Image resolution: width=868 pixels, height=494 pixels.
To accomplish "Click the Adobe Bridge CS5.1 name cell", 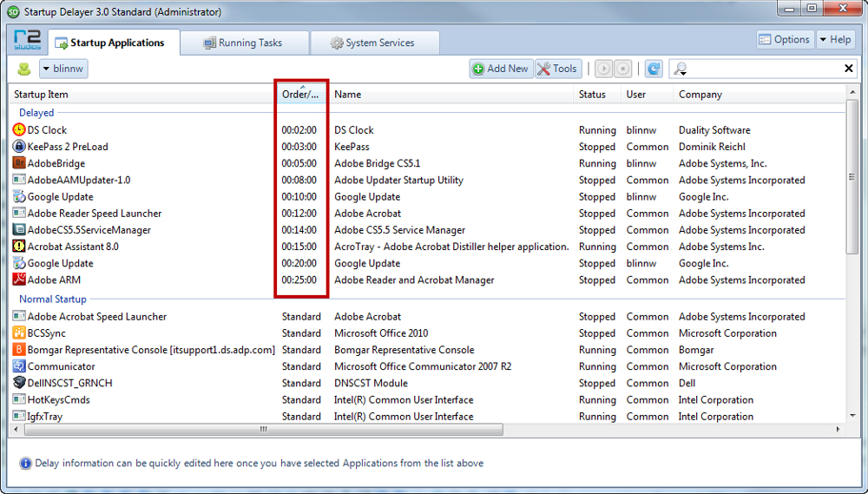I will coord(377,163).
